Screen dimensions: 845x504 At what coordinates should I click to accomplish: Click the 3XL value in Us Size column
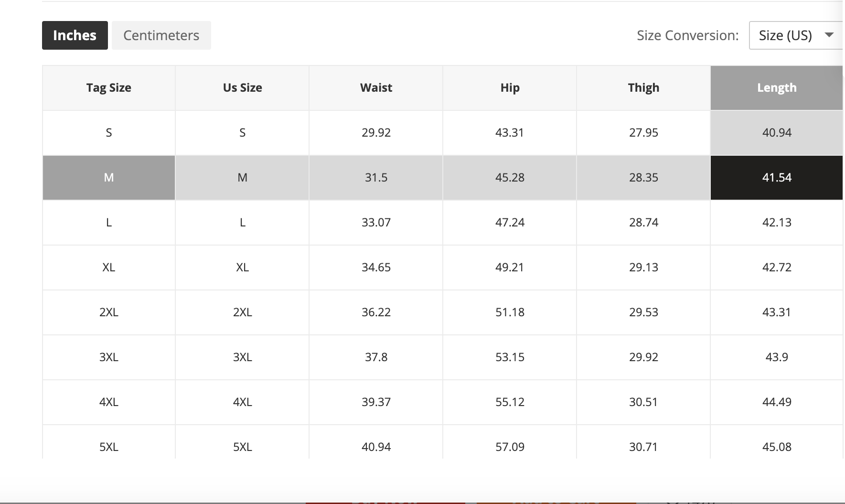[242, 357]
